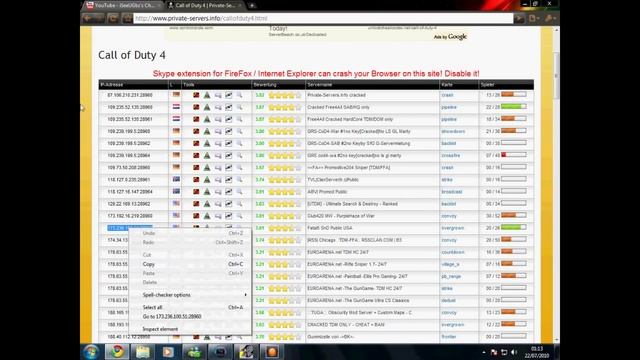This screenshot has width=640, height=360.
Task: Click the browser back arrow button
Action: (87, 18)
